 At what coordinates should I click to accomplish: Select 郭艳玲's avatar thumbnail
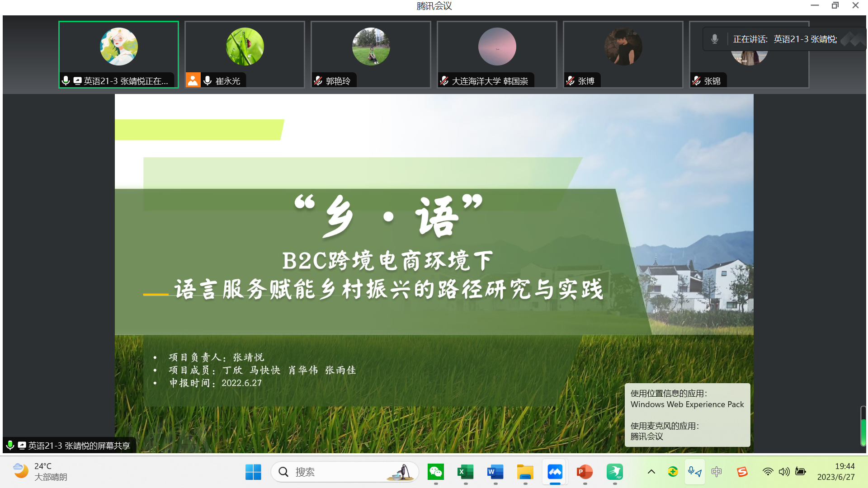(x=371, y=47)
